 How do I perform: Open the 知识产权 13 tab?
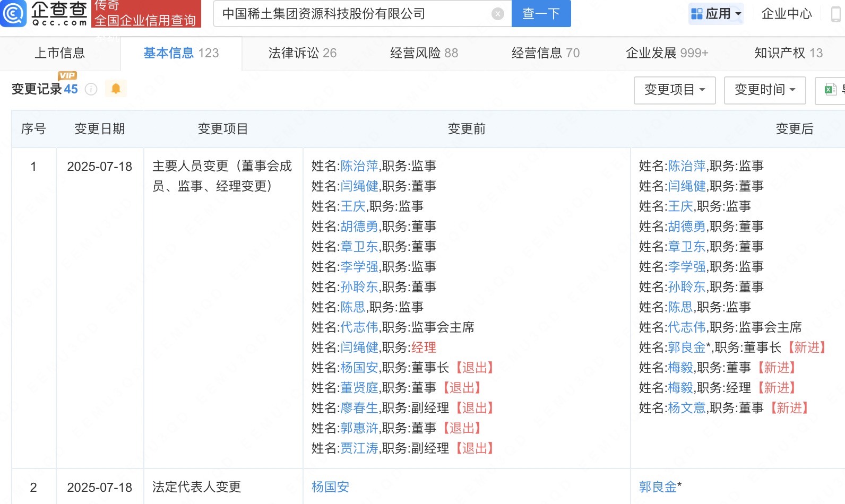click(x=789, y=53)
